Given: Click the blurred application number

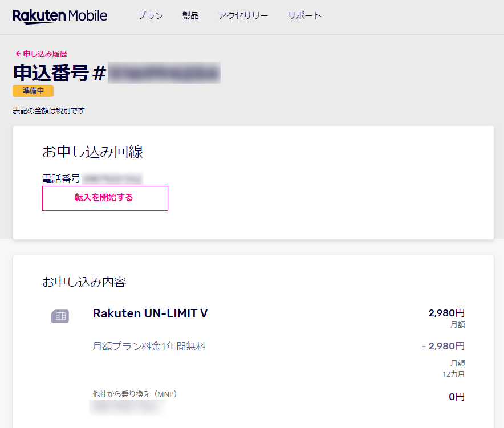Looking at the screenshot, I should [x=164, y=73].
